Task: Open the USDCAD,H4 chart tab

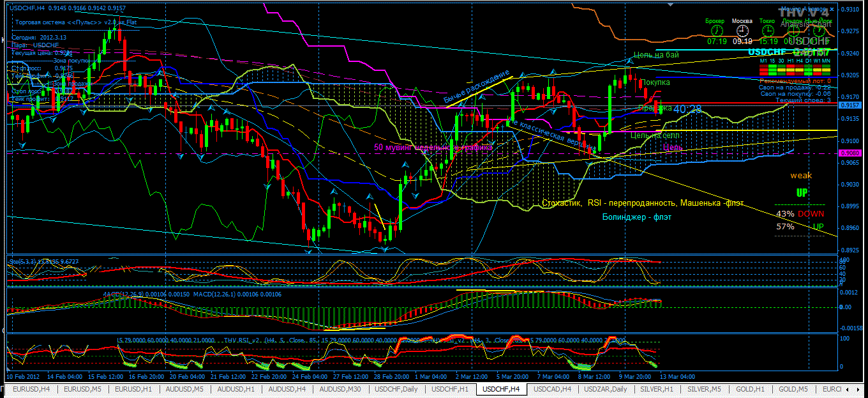Action: click(553, 388)
